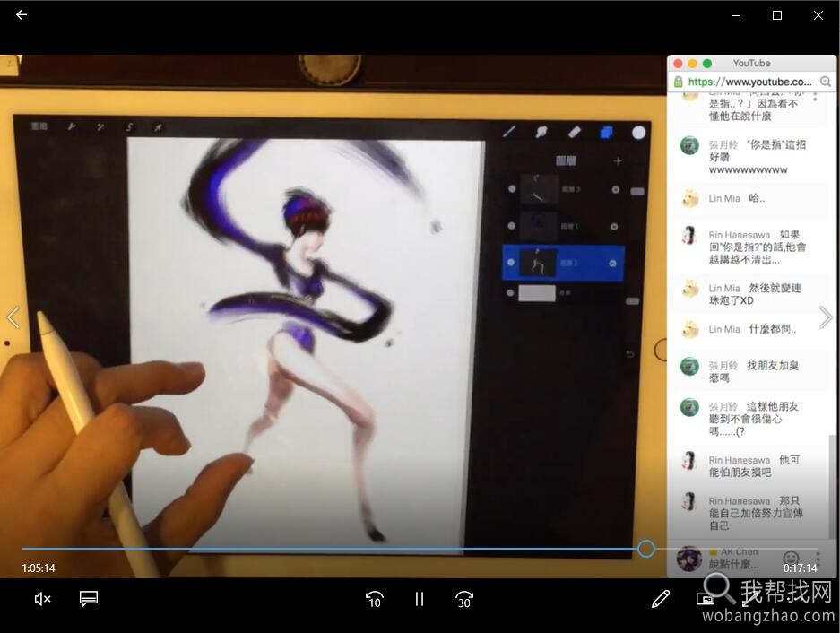
Task: Click Lin Mia avatar beside '哈..'
Action: 690,199
